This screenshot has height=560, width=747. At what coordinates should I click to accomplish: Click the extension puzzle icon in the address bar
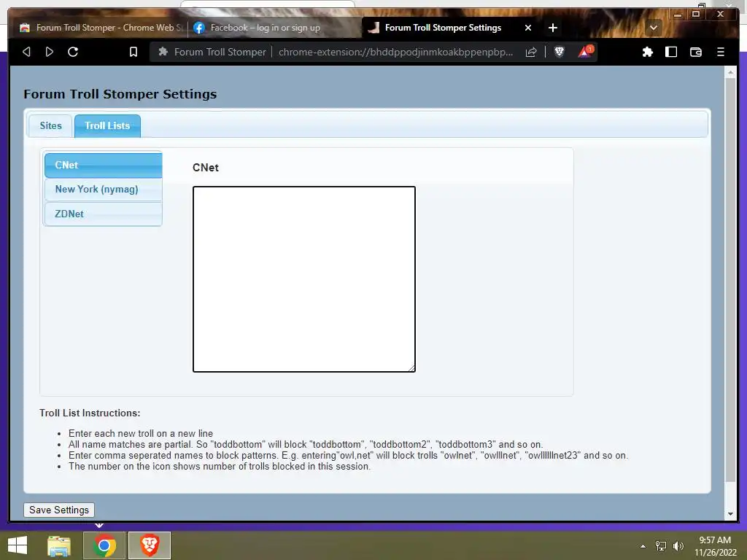click(x=163, y=52)
